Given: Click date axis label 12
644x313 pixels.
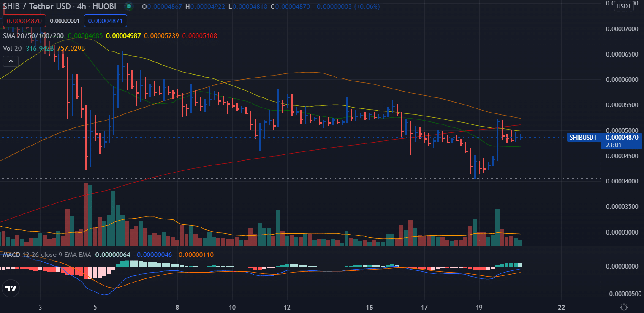Looking at the screenshot, I should point(287,307).
